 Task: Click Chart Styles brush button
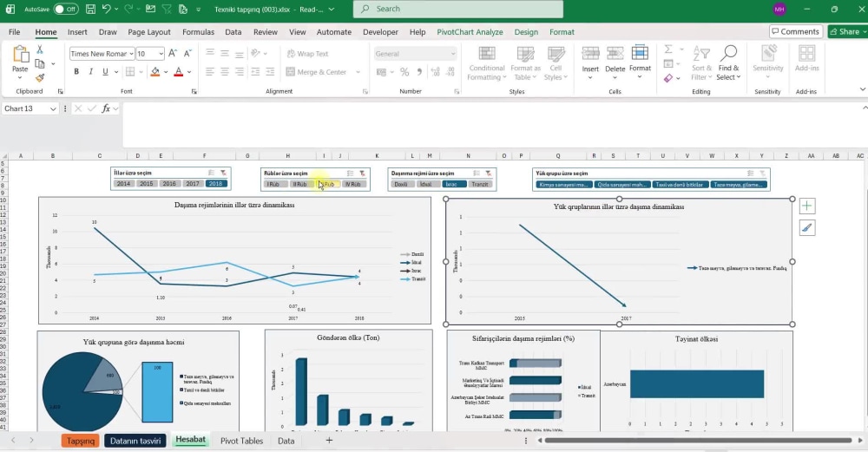(x=807, y=228)
